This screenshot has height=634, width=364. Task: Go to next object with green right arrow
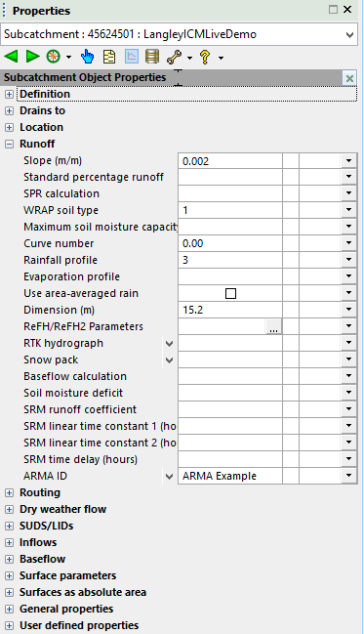33,57
